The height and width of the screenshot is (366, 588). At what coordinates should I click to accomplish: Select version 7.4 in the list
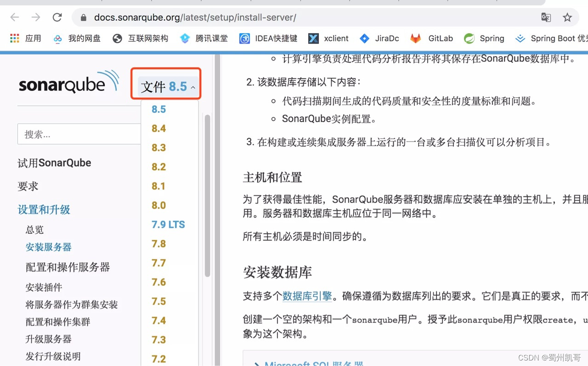point(158,321)
